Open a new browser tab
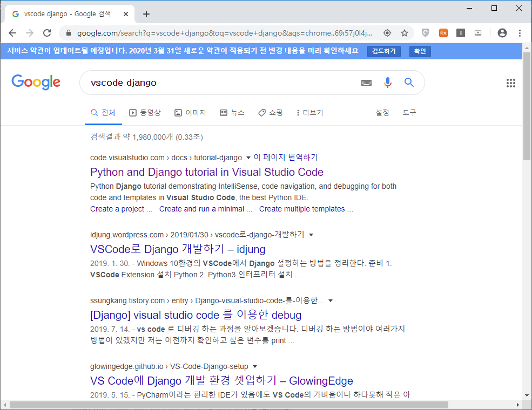This screenshot has height=410, width=532. [x=146, y=14]
